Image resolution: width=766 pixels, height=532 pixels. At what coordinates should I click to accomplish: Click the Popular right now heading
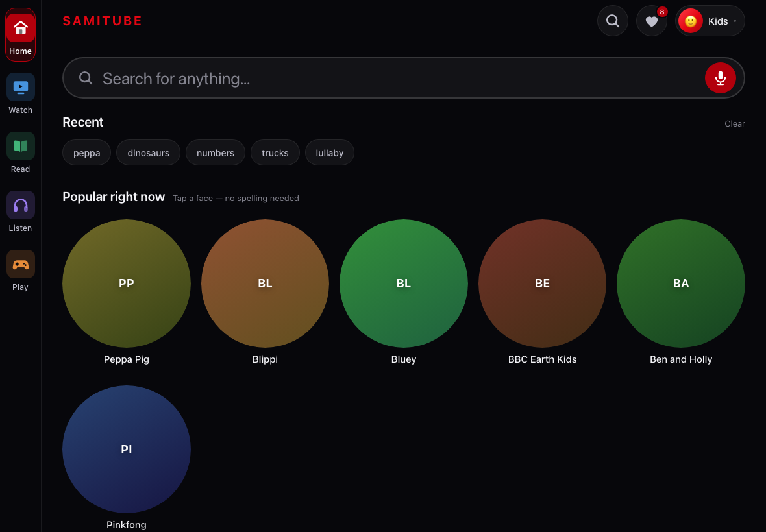point(114,197)
